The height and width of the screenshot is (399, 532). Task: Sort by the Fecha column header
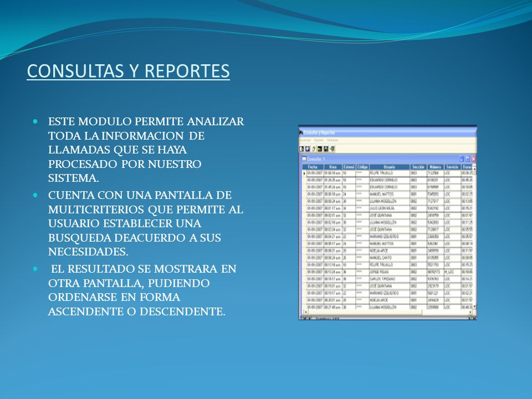coord(313,167)
